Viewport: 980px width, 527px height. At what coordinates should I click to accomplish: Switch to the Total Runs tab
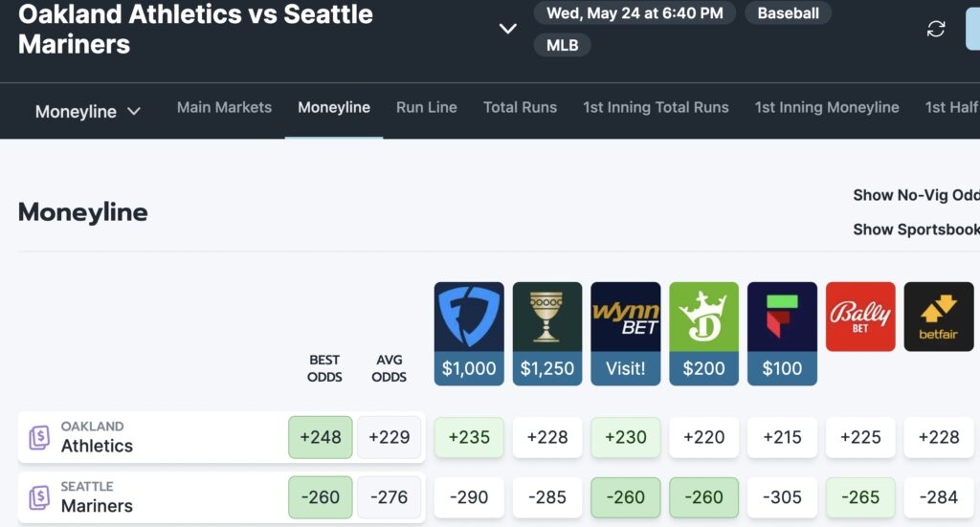[520, 107]
